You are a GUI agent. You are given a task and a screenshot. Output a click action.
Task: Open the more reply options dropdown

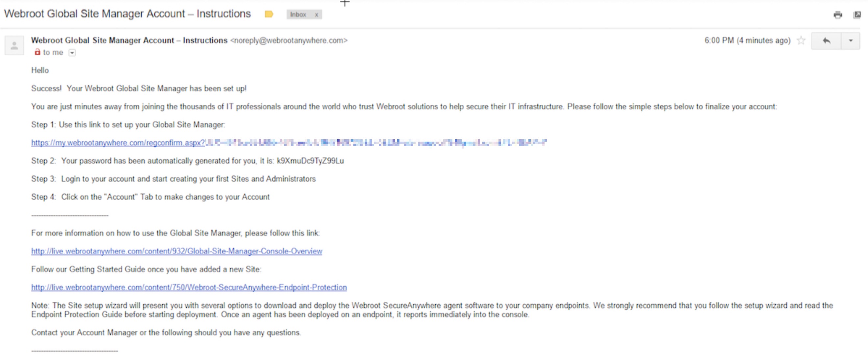851,41
